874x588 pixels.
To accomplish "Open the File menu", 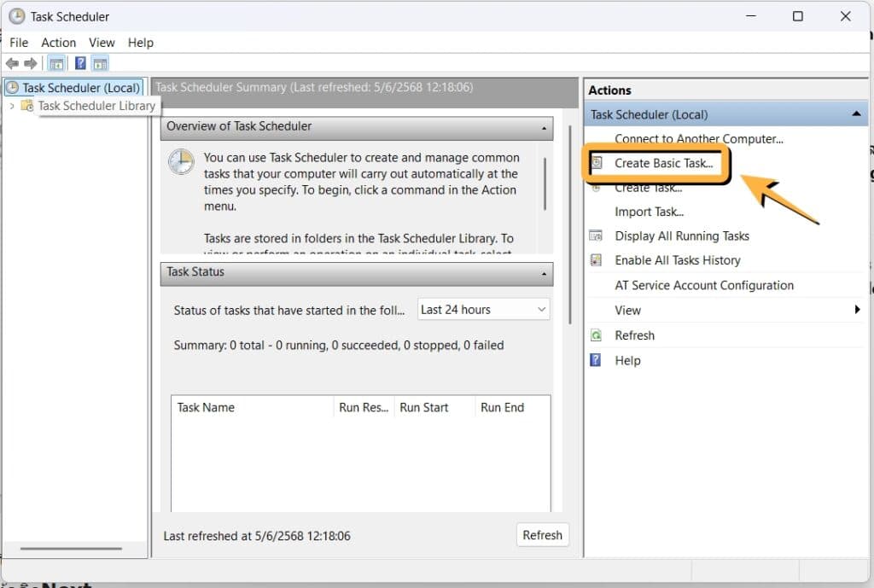I will pyautogui.click(x=19, y=43).
